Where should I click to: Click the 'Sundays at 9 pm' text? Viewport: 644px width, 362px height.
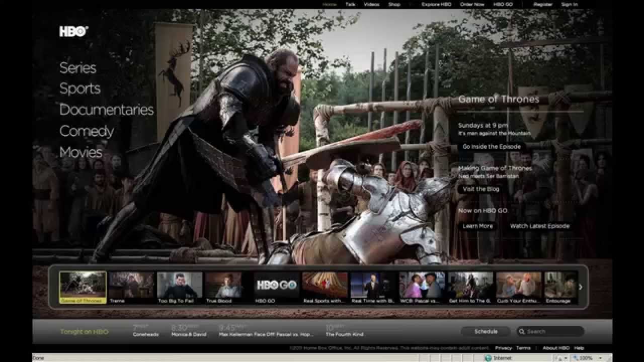pyautogui.click(x=483, y=125)
